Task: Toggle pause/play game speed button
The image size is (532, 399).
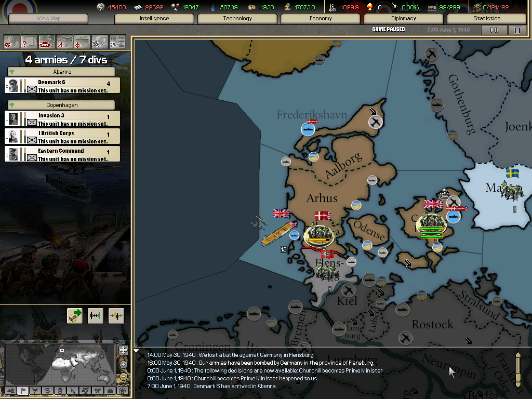Action: [495, 30]
